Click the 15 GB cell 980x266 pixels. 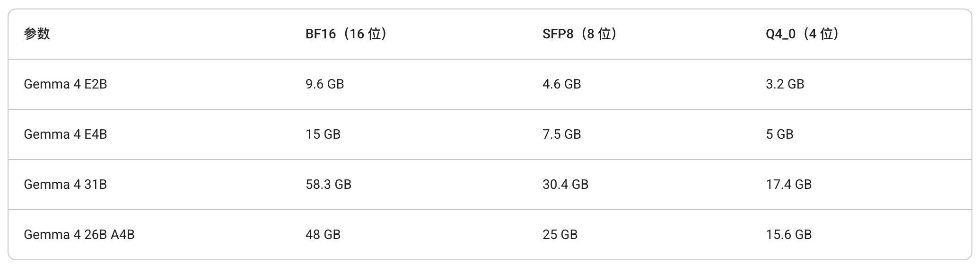[323, 134]
